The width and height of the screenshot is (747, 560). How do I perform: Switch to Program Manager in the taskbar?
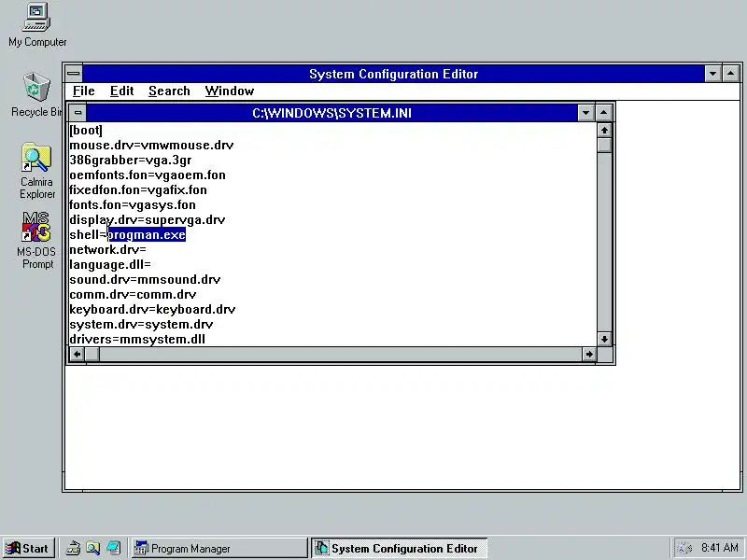tap(218, 548)
